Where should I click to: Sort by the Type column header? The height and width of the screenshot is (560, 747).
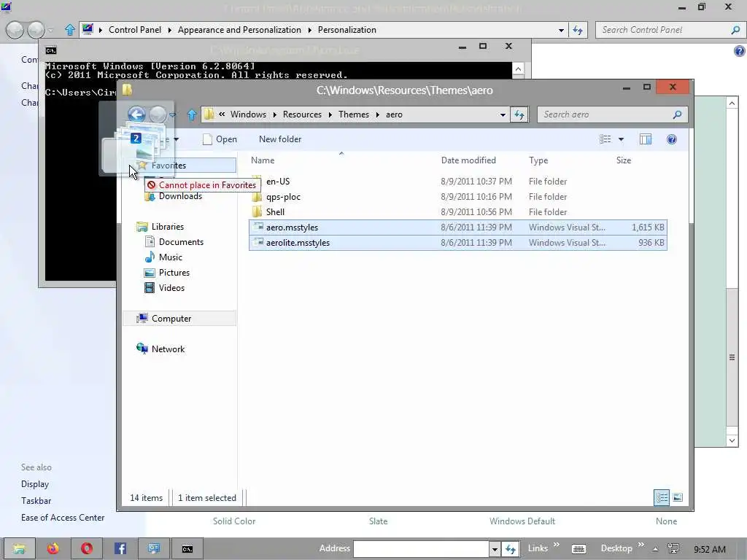(x=538, y=160)
